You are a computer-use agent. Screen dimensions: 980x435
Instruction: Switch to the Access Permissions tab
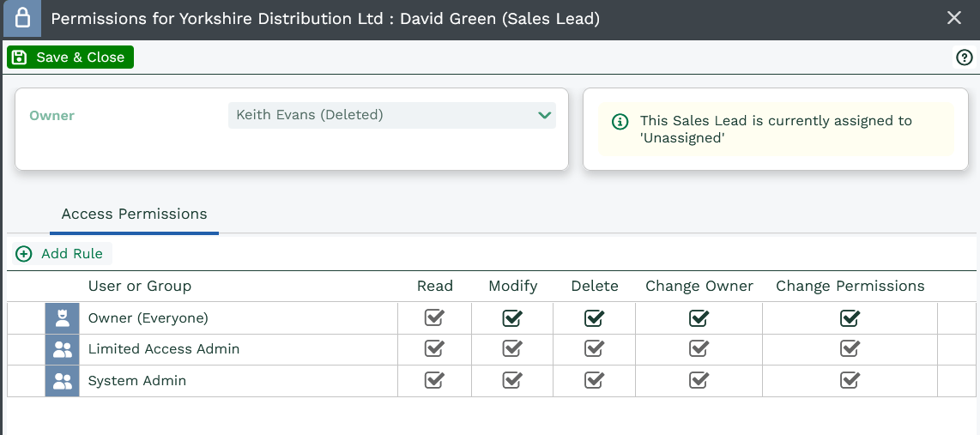coord(134,214)
